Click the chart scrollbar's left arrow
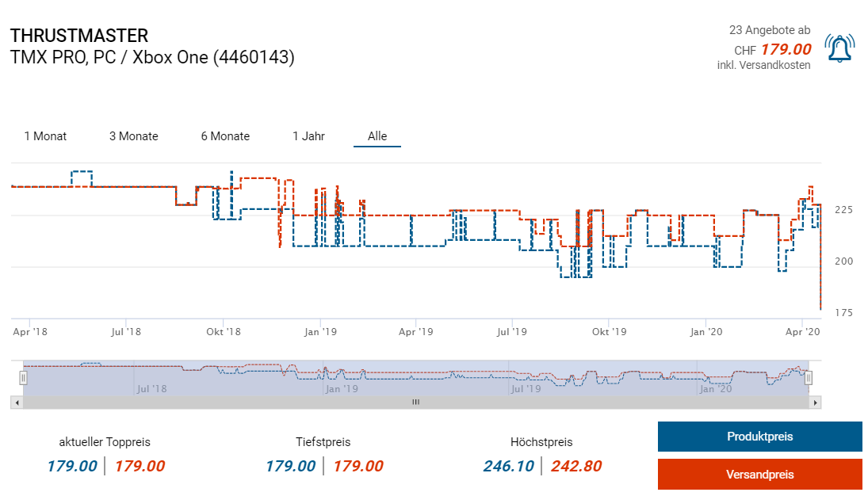This screenshot has width=868, height=496. tap(16, 403)
